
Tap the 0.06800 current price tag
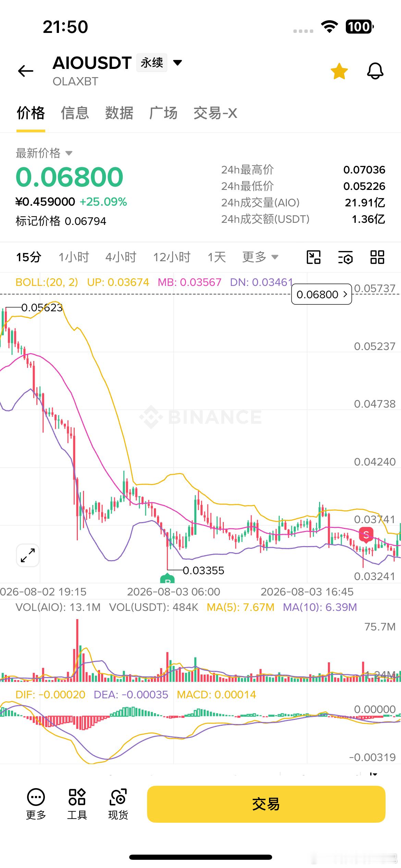click(x=321, y=294)
